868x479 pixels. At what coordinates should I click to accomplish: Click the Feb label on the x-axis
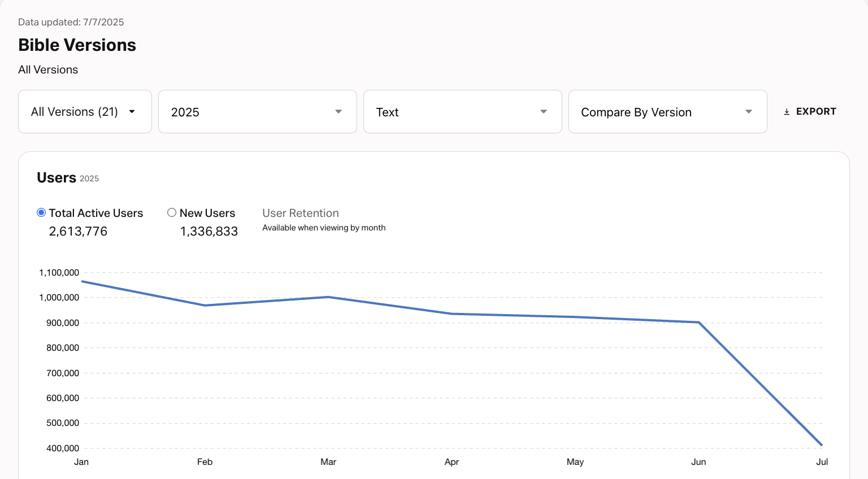[205, 462]
